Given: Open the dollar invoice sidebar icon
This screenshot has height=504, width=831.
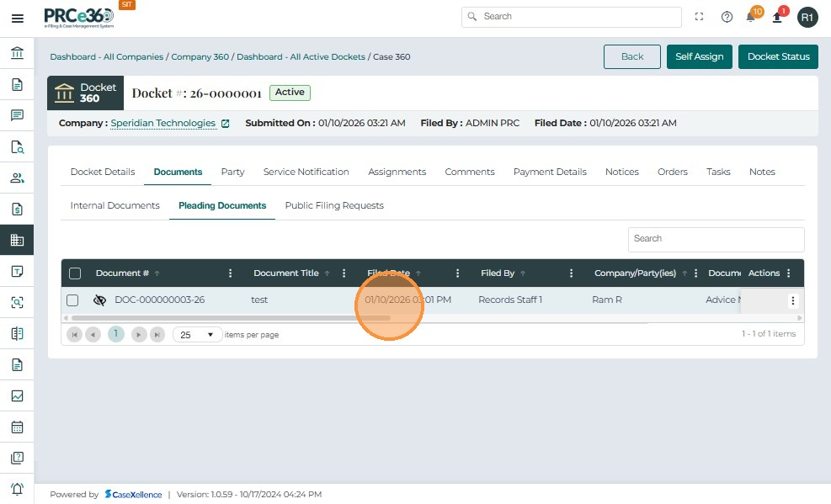Looking at the screenshot, I should click(17, 210).
